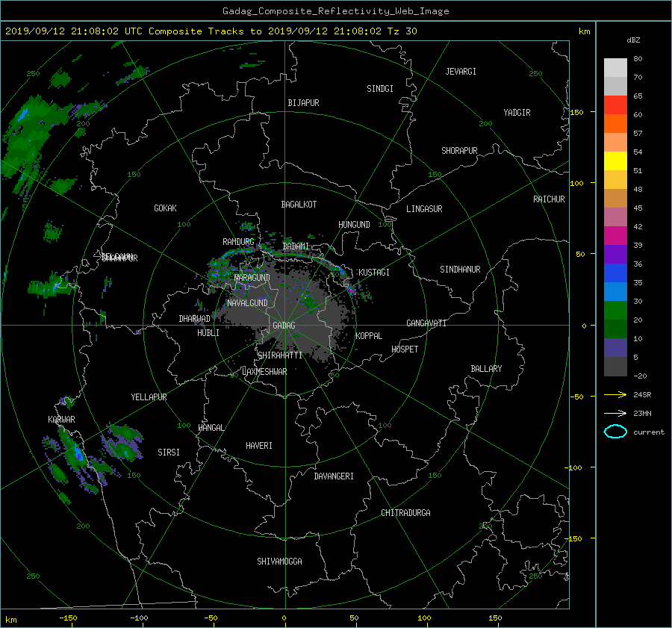Select the DAVANGERI label

334,476
